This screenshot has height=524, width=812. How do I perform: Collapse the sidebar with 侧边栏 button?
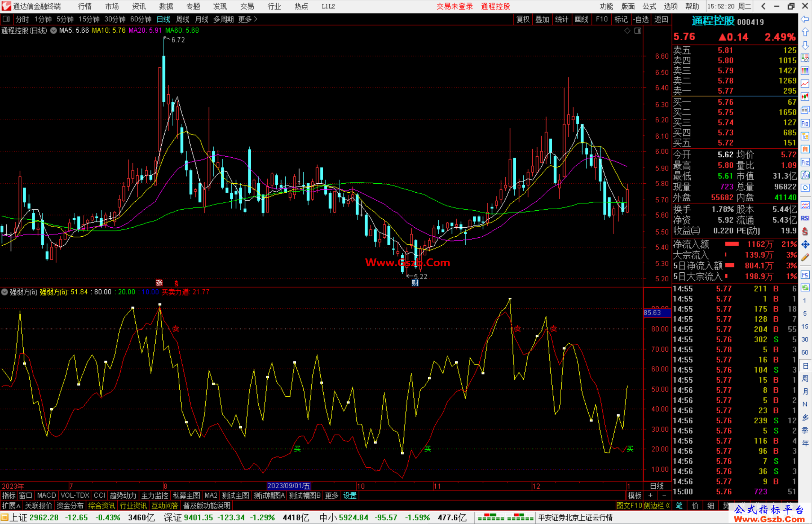657,506
